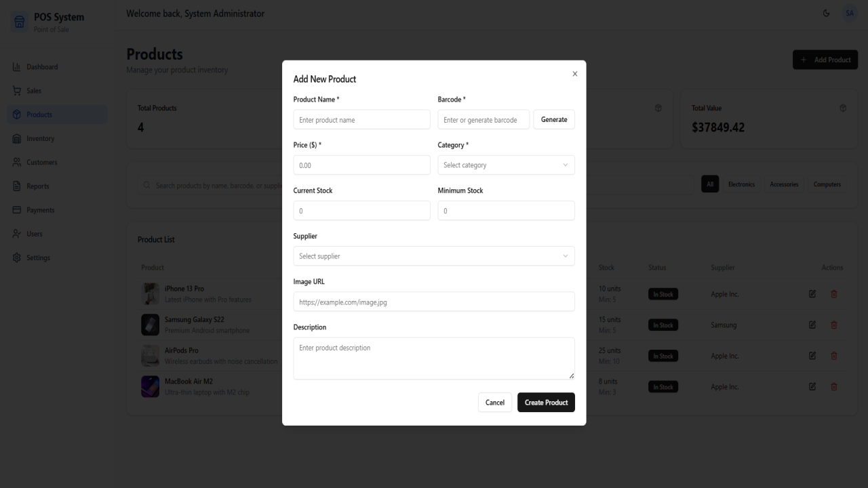Open Inventory from the sidebar
This screenshot has height=488, width=868.
[x=58, y=138]
